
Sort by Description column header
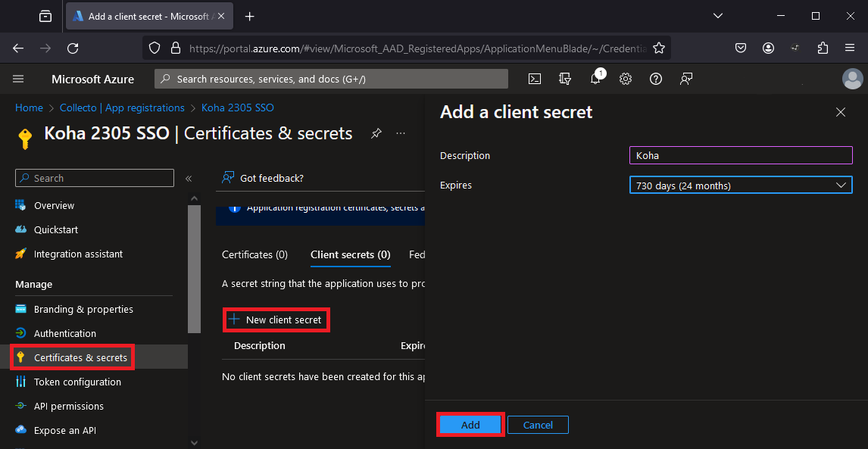pyautogui.click(x=260, y=346)
